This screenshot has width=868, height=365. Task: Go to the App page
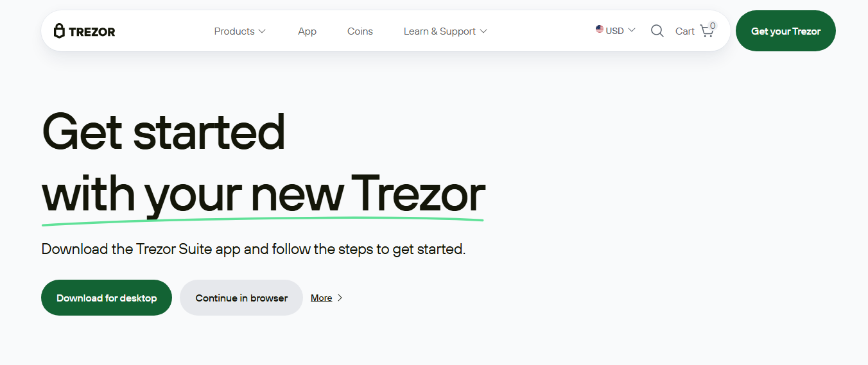click(x=307, y=31)
